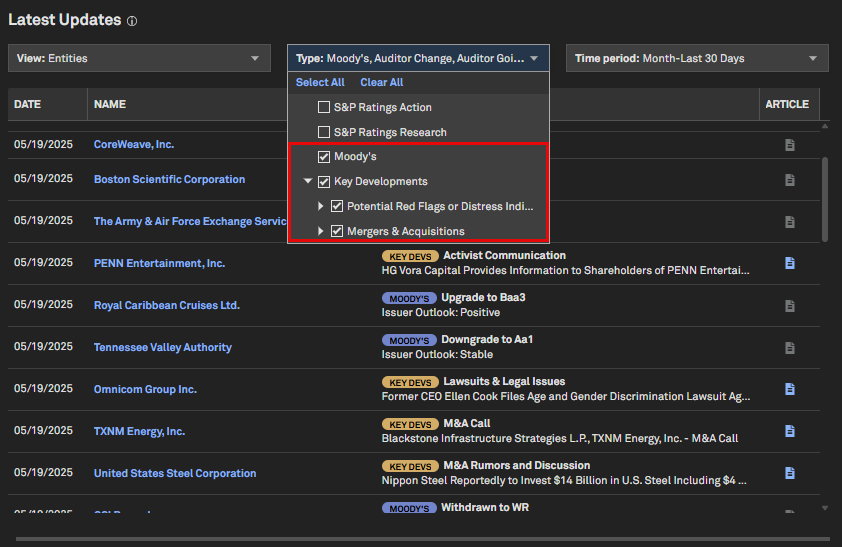
Task: Click the info icon beside Latest Updates
Action: 132,21
